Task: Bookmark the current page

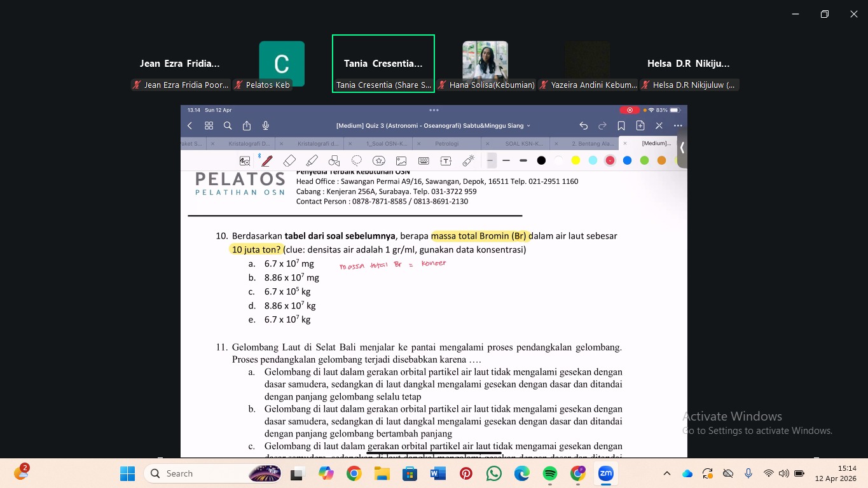Action: (x=621, y=126)
